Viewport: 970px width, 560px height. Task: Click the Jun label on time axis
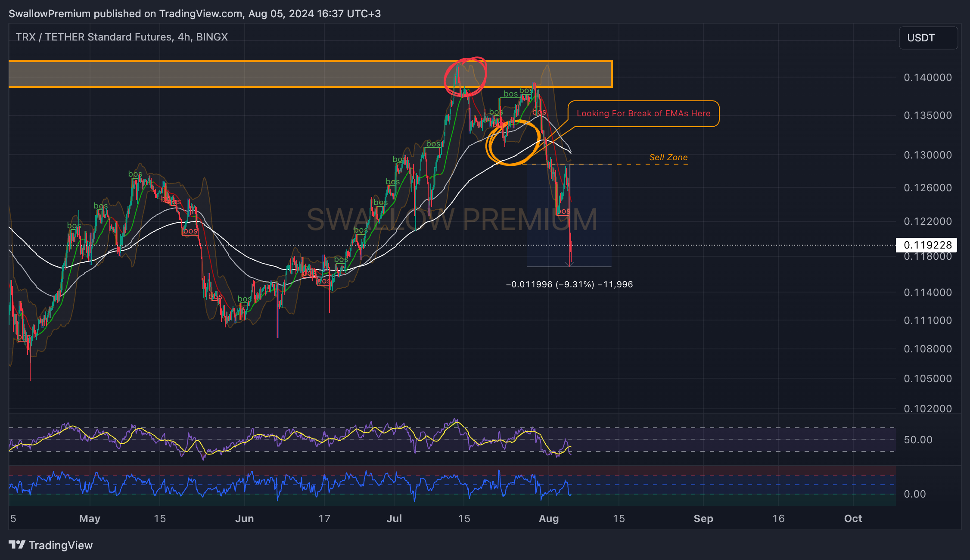244,519
